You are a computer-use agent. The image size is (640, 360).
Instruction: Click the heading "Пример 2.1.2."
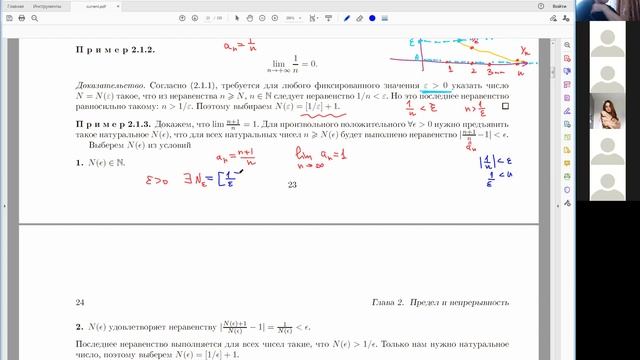pyautogui.click(x=115, y=50)
